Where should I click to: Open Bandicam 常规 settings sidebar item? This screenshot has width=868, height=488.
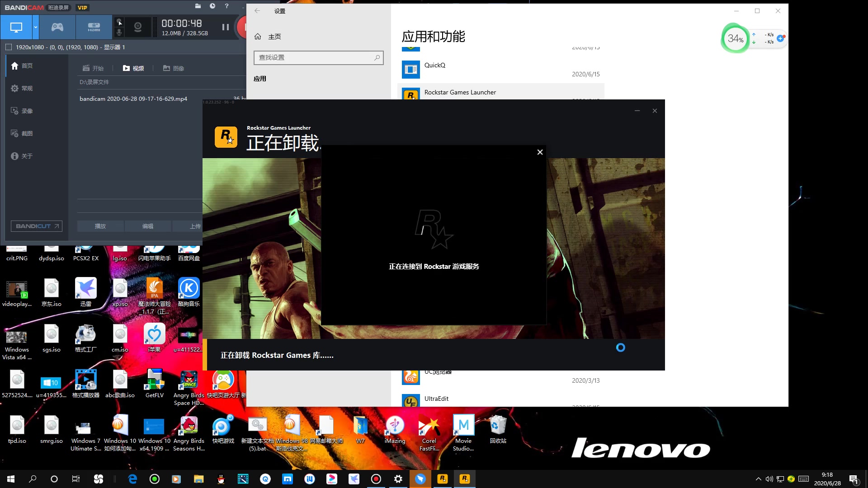click(x=37, y=89)
